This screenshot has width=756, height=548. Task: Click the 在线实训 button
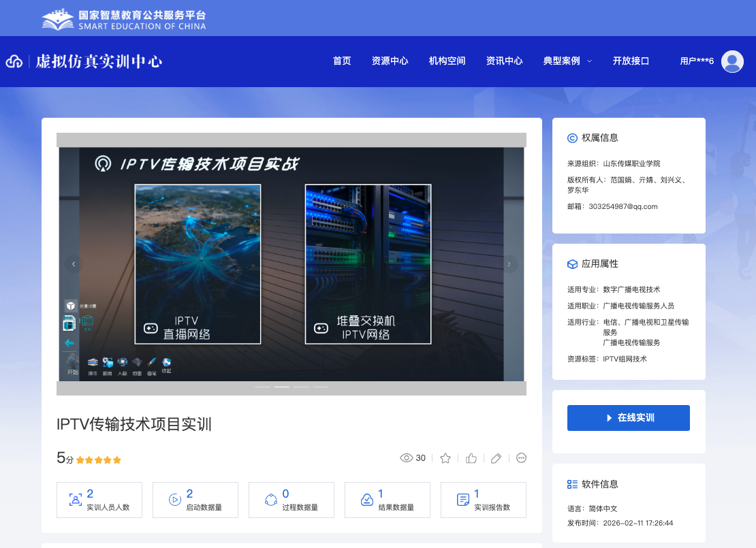click(628, 418)
